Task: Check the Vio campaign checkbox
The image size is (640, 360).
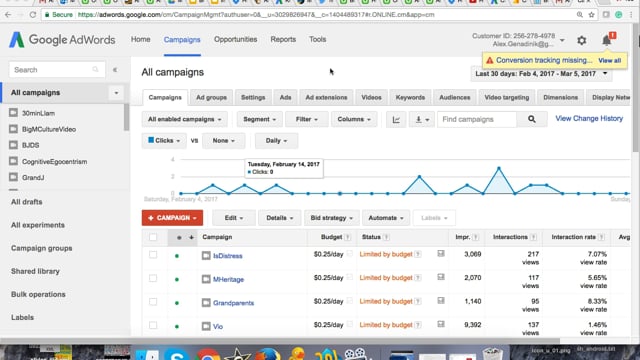Action: 153,325
